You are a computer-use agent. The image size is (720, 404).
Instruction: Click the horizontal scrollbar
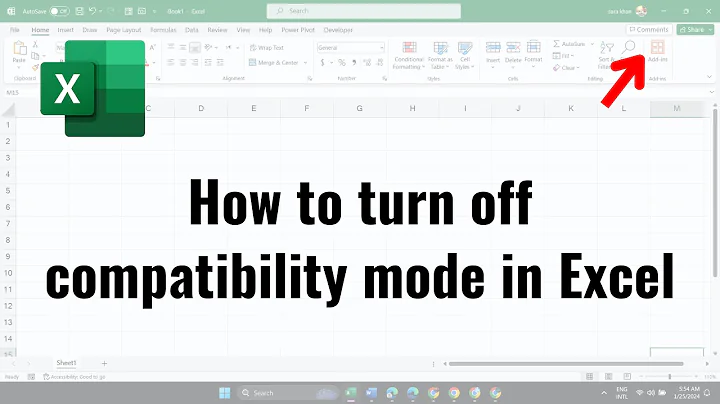pos(566,364)
